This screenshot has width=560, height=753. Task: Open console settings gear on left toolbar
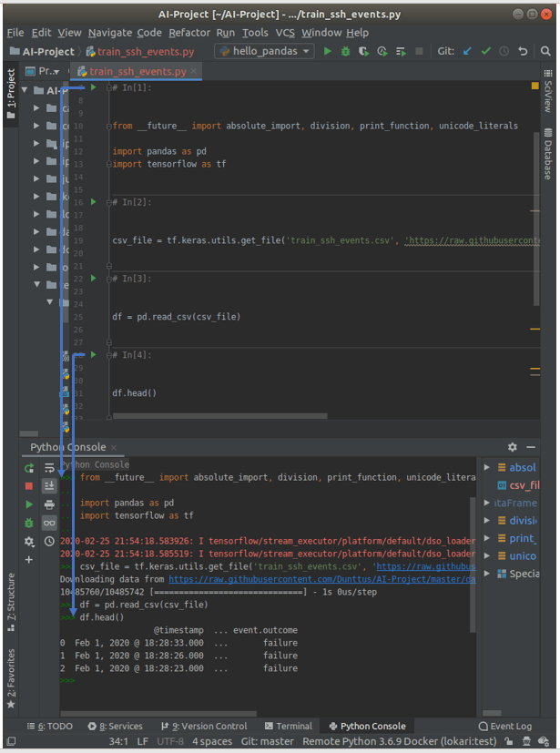click(29, 541)
